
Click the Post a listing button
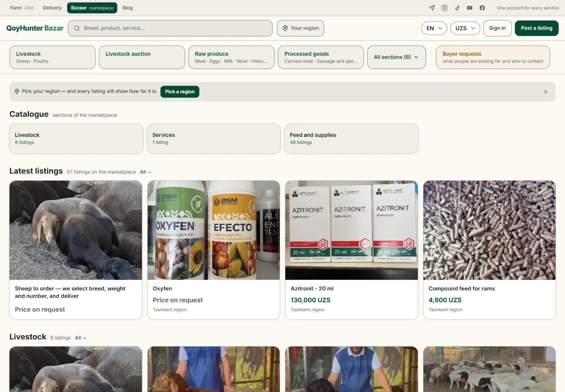click(536, 28)
